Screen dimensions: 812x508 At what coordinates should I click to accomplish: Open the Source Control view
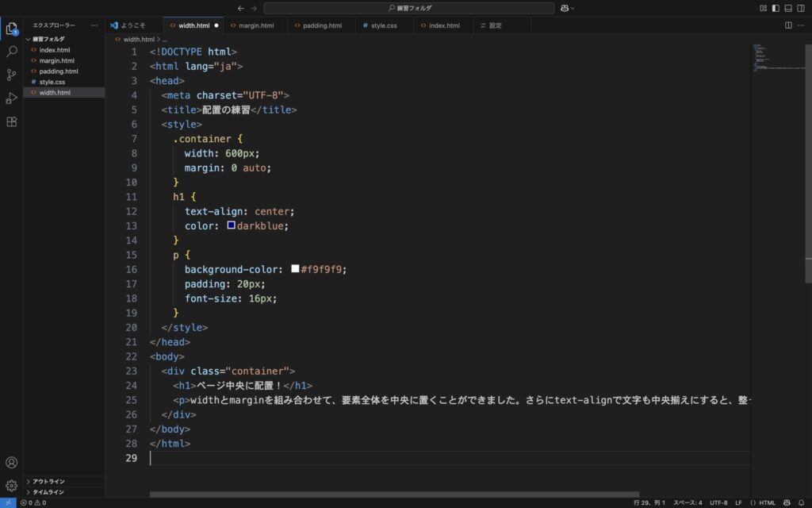(x=11, y=75)
